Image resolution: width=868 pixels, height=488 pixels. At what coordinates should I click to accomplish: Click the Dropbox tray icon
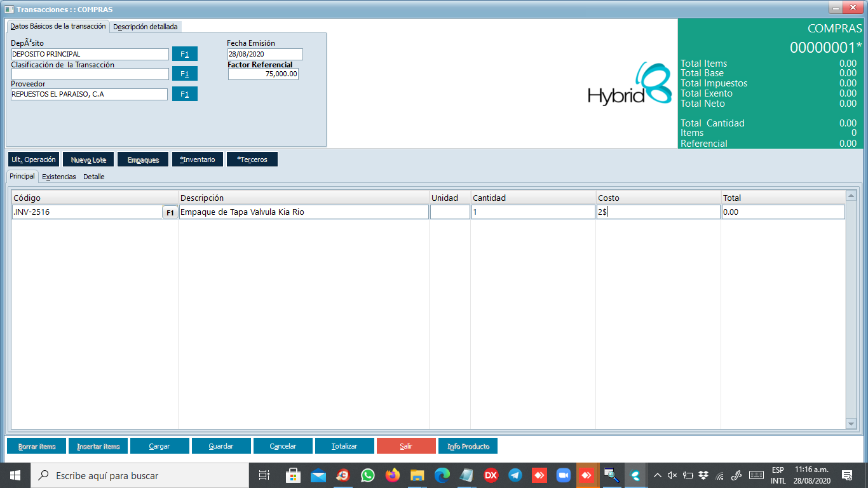click(x=703, y=475)
